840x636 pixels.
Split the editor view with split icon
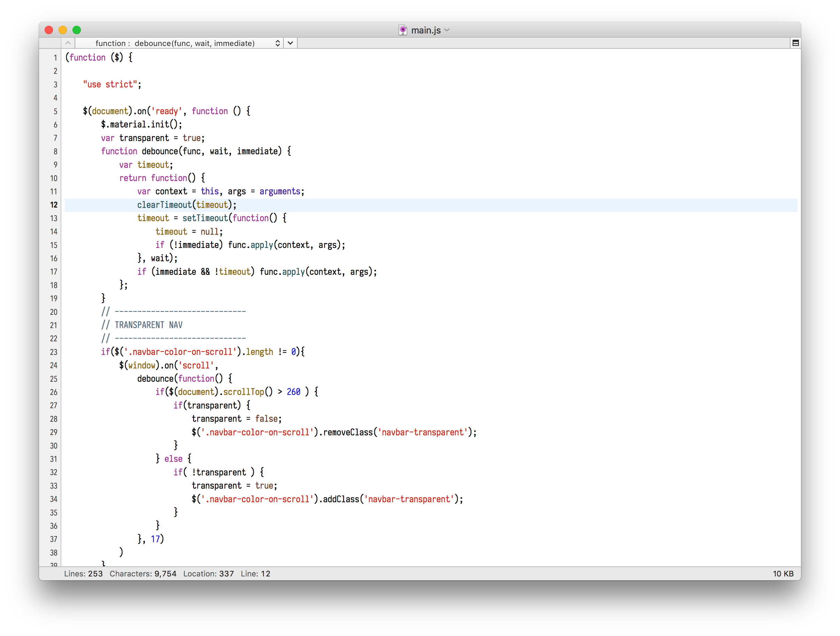coord(795,43)
